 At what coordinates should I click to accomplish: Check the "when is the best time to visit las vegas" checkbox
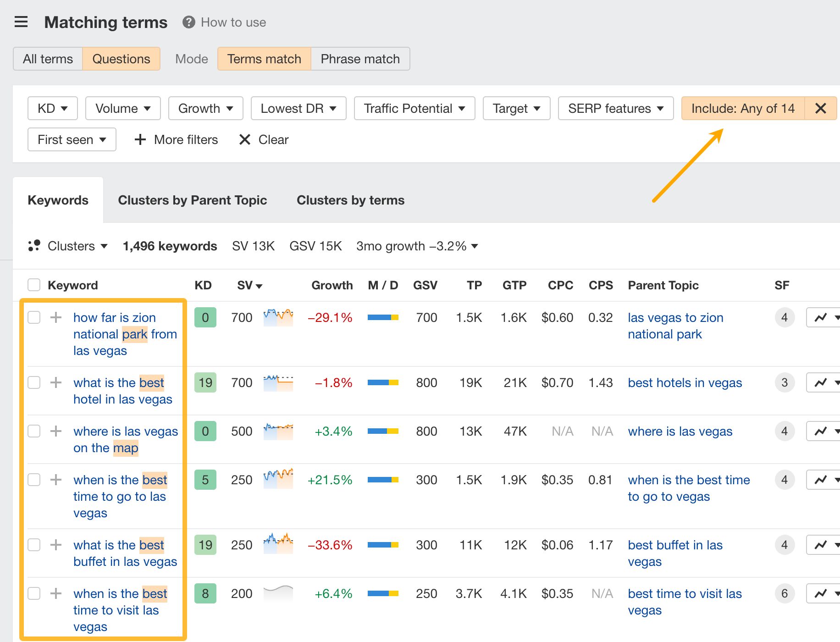pyautogui.click(x=33, y=593)
